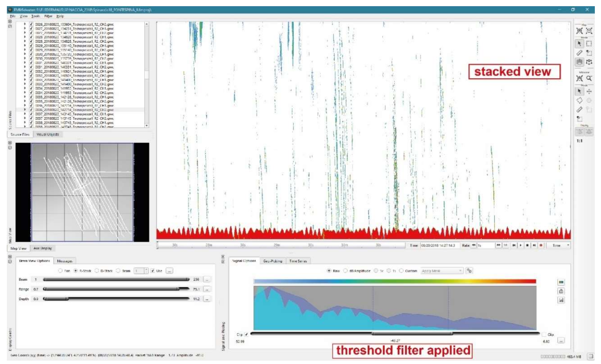Select the Fan radio button
601x364 pixels.
pos(60,271)
